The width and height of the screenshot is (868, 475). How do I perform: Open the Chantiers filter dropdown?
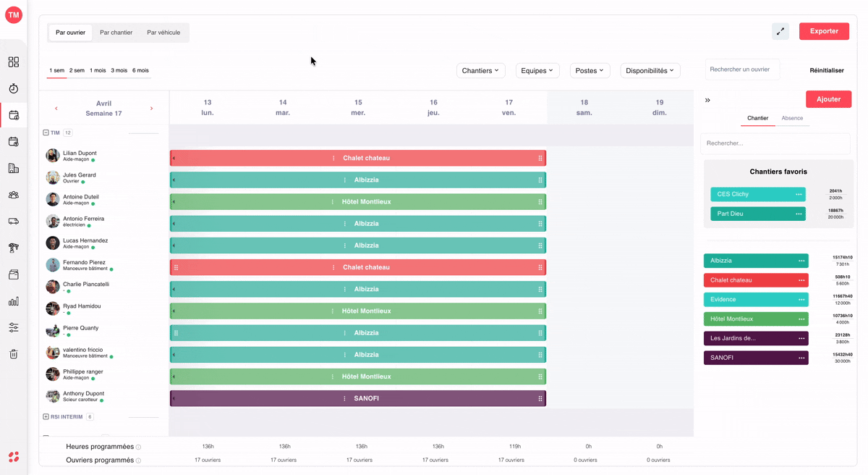tap(480, 70)
